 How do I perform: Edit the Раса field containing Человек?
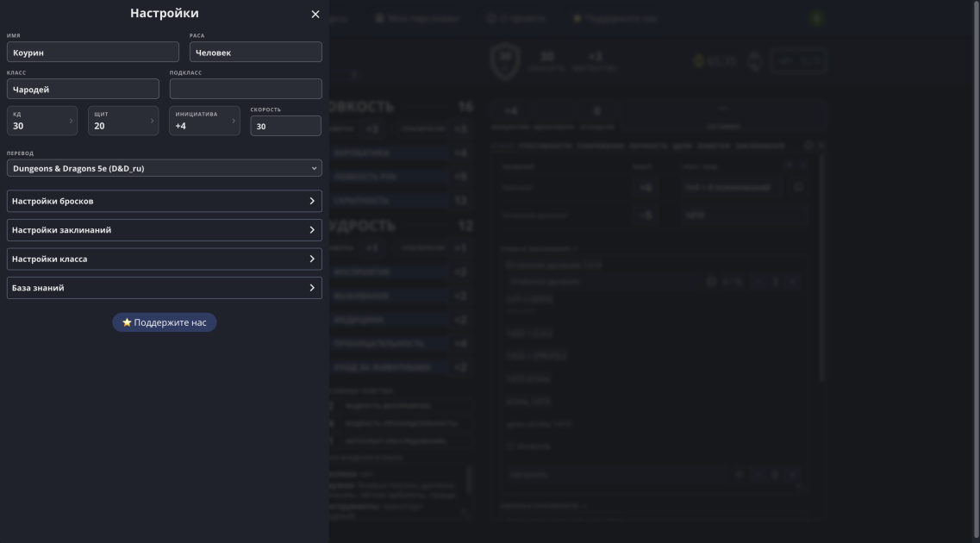pos(256,52)
